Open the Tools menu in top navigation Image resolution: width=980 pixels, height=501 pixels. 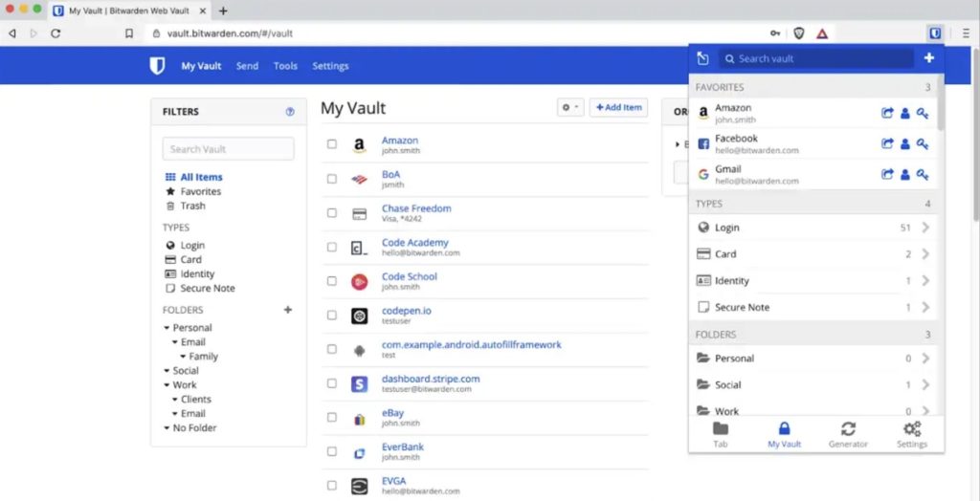[285, 66]
